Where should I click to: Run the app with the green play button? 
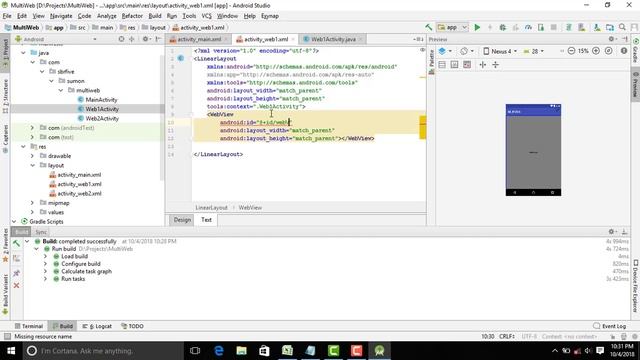click(x=477, y=27)
